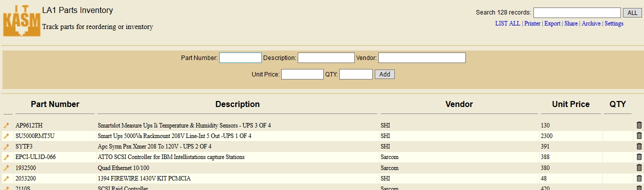Screen dimensions: 644x190
Task: Open the Settings link
Action: (614, 23)
